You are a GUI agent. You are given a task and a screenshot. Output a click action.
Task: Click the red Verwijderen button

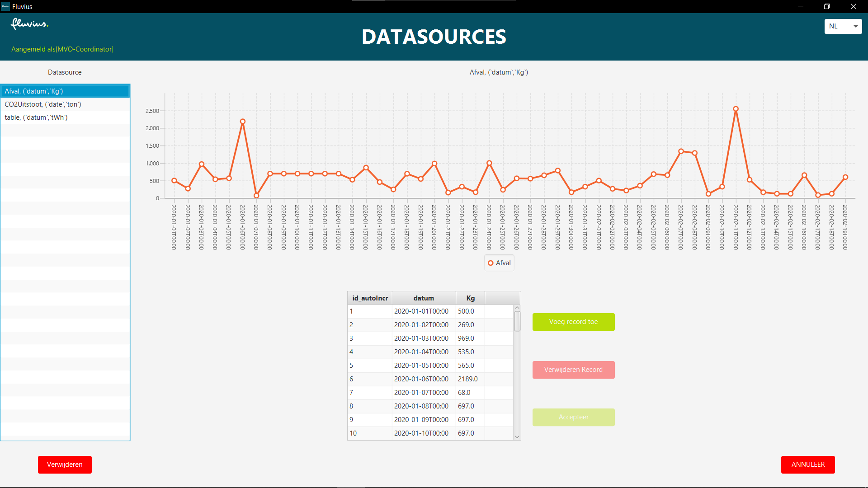(65, 465)
